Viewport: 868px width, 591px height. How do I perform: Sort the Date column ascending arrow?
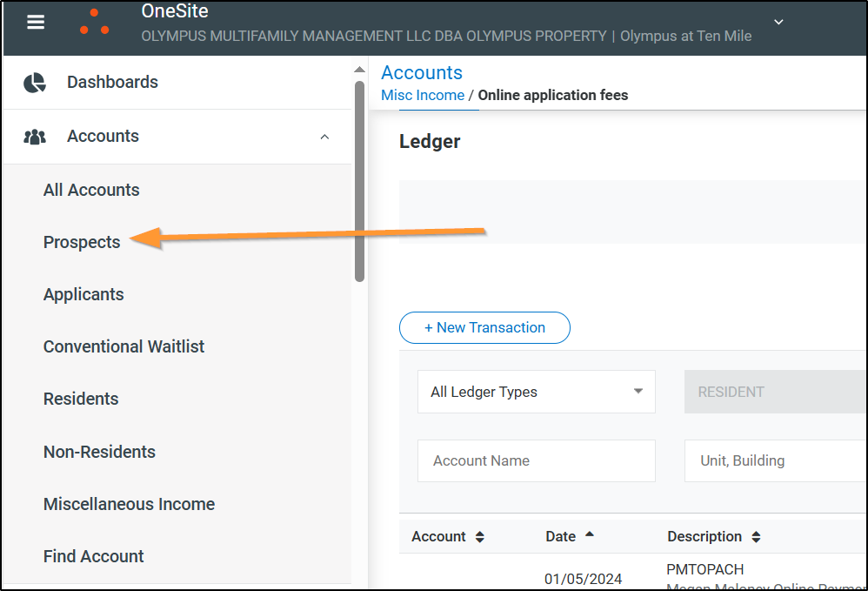[590, 534]
